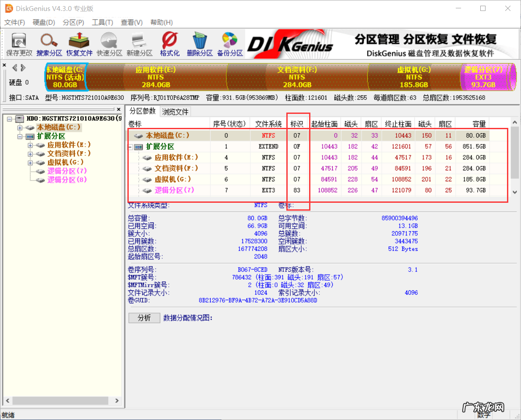Open the 备份分区 backup partition tool

(230, 45)
